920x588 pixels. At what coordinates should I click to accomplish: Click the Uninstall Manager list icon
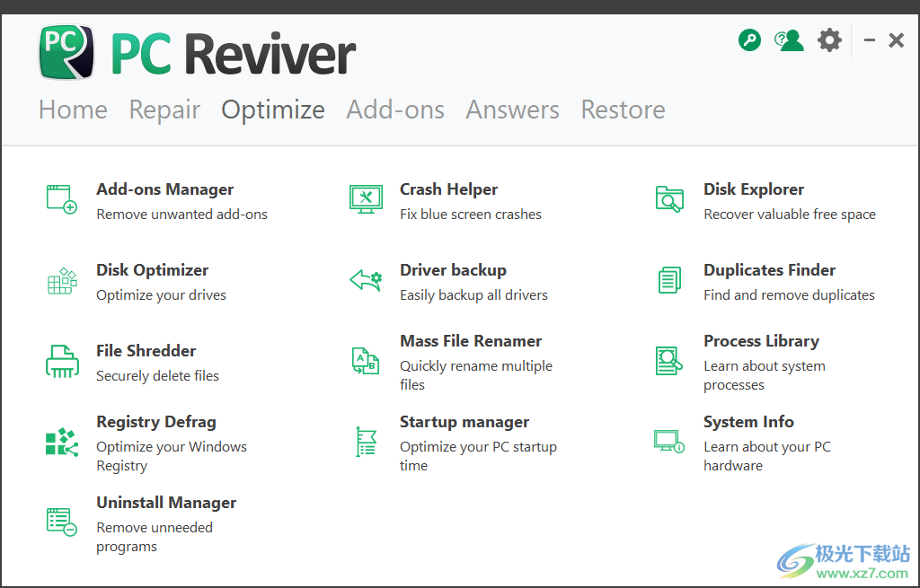62,522
